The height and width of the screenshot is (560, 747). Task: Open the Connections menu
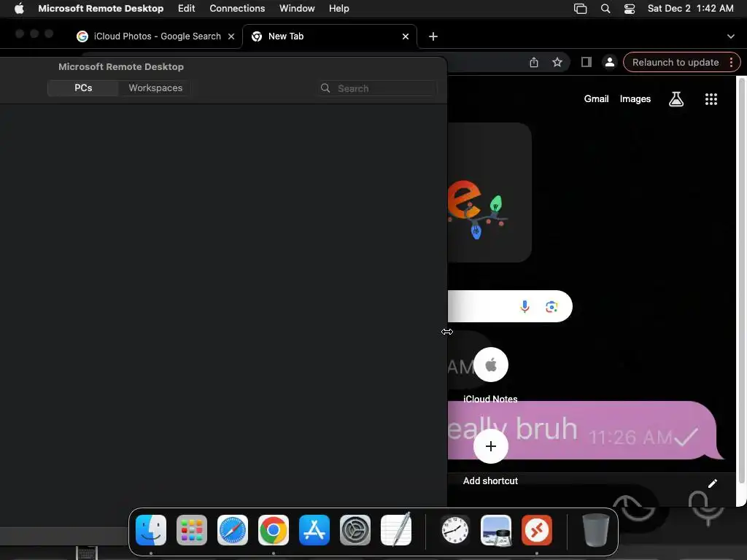[x=237, y=8]
